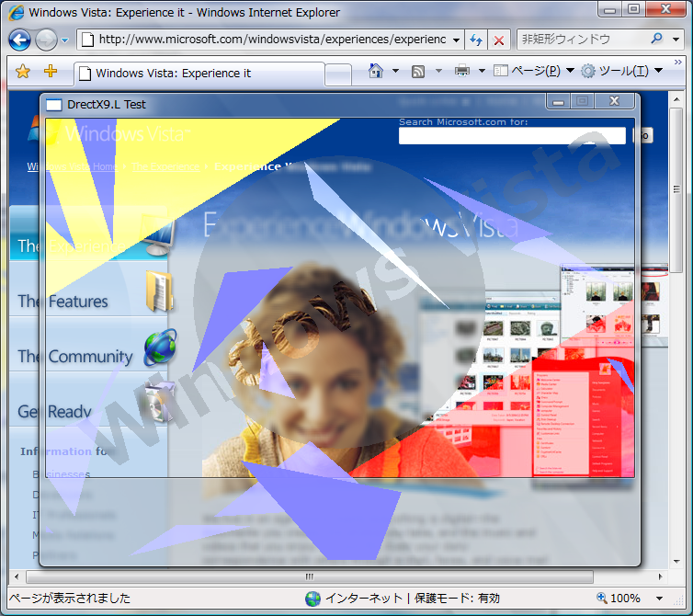The height and width of the screenshot is (616, 693).
Task: Open the ツール(T) menu
Action: 620,72
